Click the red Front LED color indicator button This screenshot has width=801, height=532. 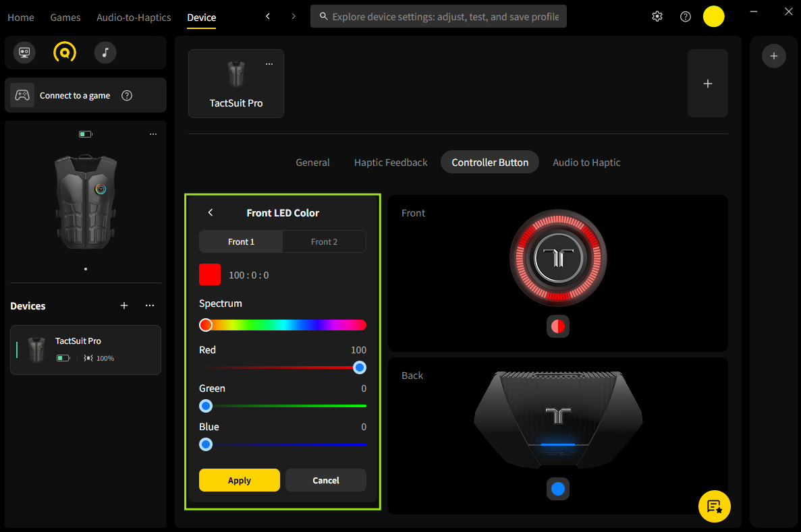coord(558,326)
